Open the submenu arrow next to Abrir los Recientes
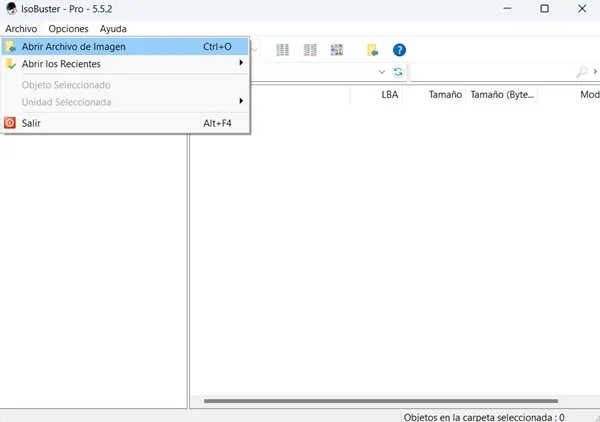Viewport: 600px width, 422px height. (x=241, y=62)
